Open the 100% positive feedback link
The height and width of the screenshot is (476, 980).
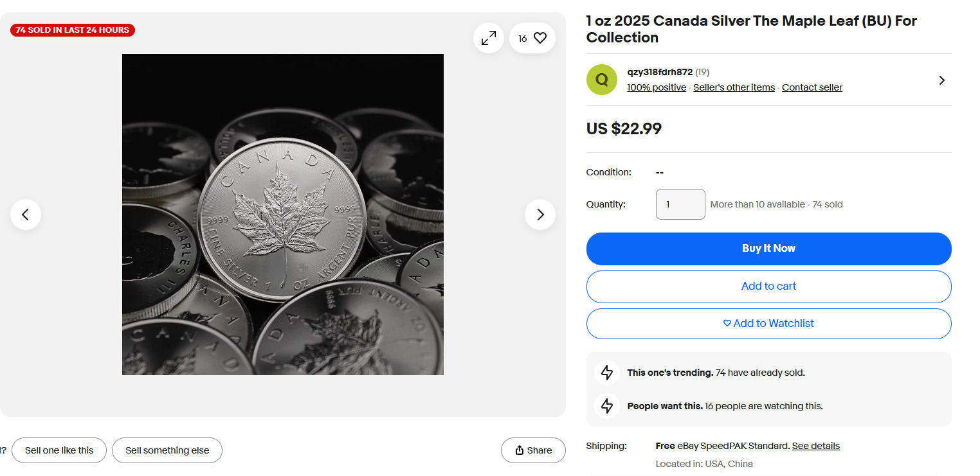click(x=657, y=87)
